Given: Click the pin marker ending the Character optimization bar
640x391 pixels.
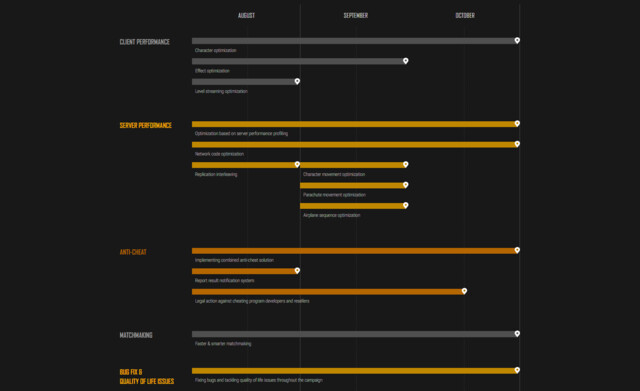Looking at the screenshot, I should click(517, 40).
